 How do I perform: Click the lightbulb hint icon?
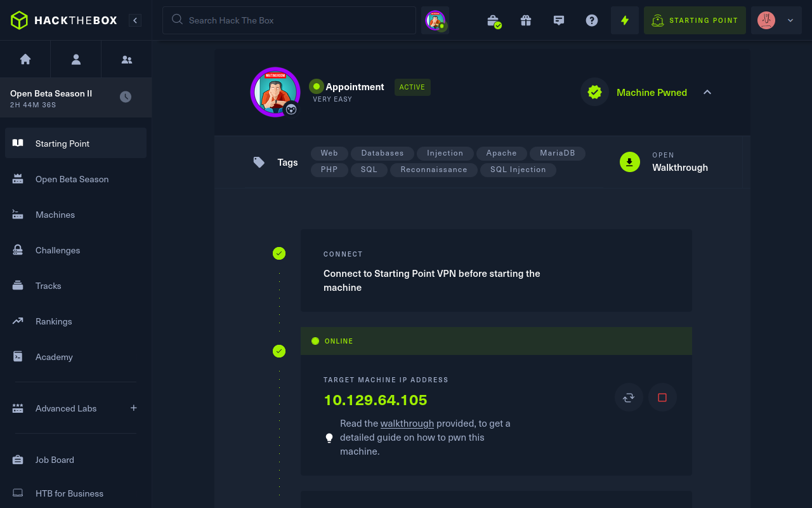pos(329,438)
